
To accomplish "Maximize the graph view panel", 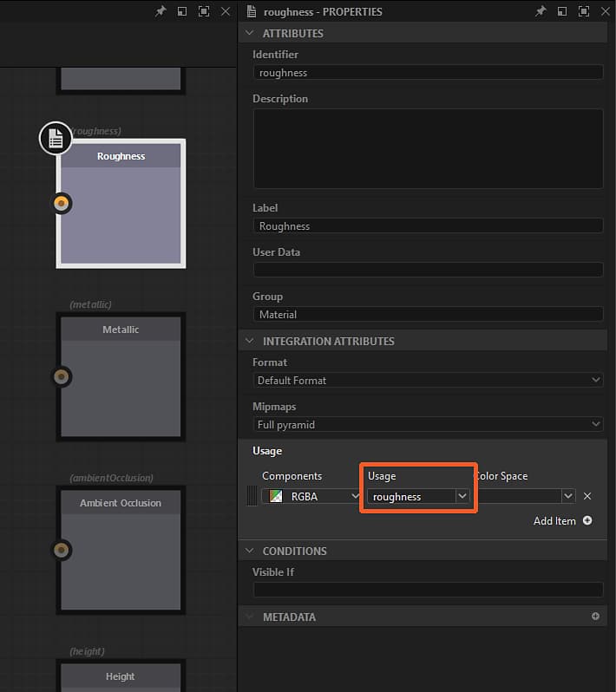I will point(204,11).
